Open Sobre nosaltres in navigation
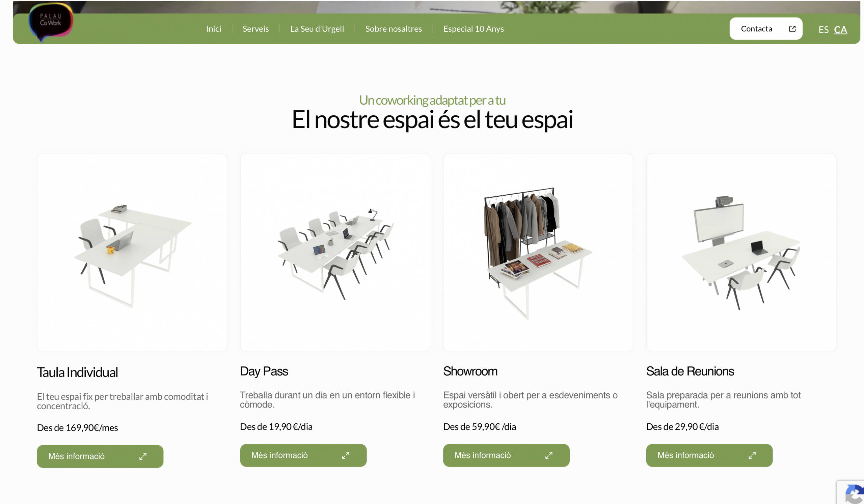Screen dimensions: 864x504 (x=394, y=29)
